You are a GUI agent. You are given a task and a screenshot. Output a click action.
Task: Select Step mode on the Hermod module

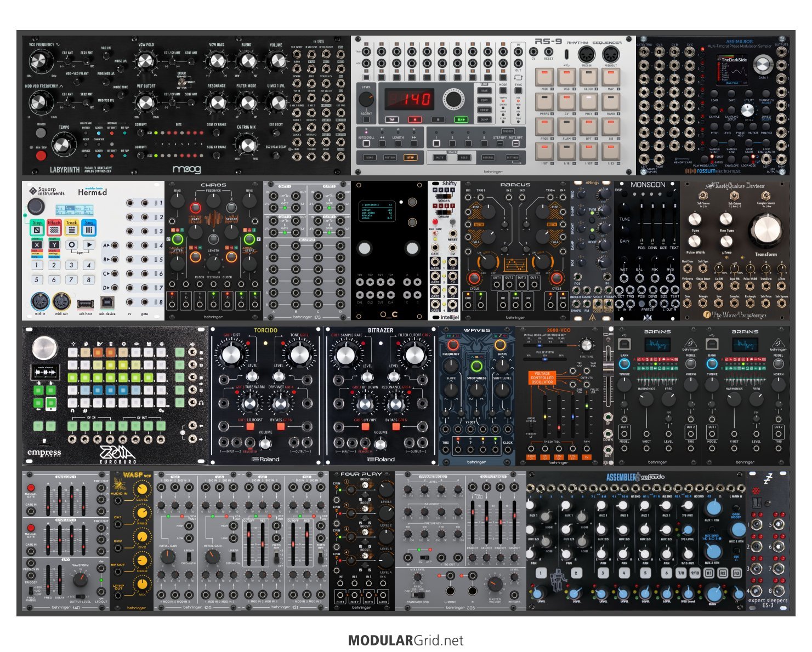pos(37,227)
